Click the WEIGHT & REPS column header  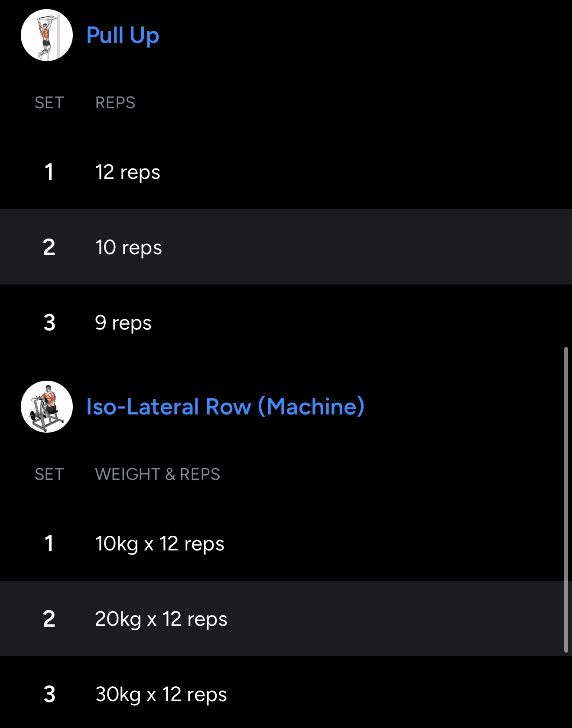coord(157,474)
